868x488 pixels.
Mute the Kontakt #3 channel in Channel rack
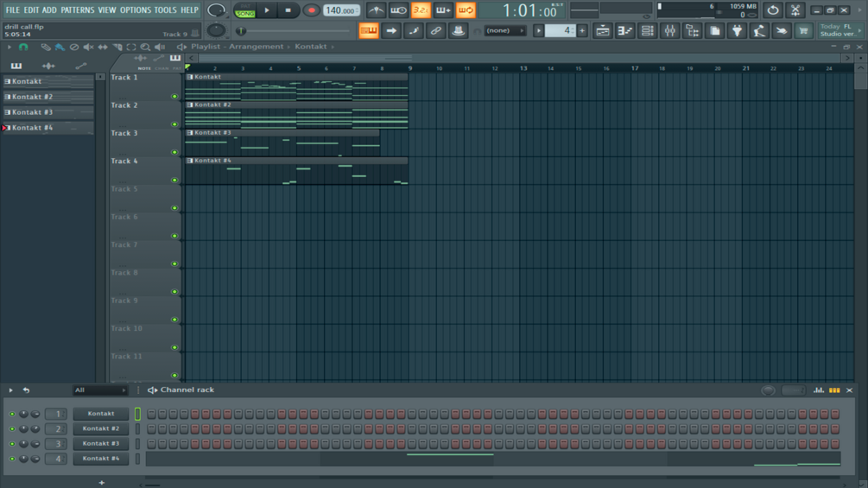(11, 444)
